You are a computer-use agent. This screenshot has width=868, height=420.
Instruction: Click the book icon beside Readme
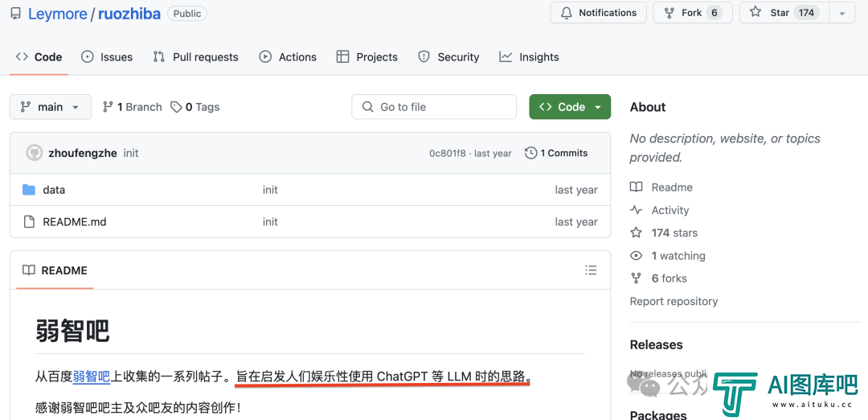click(x=637, y=187)
